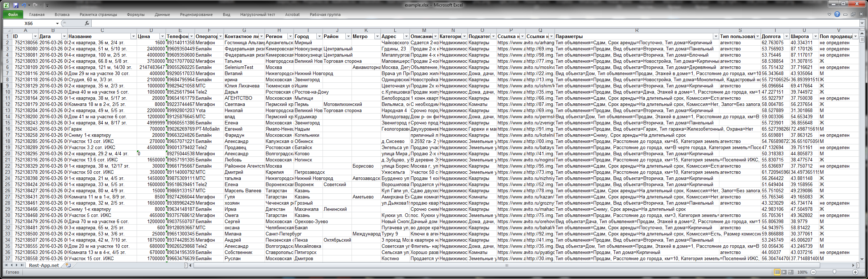Open the Цена column filter dropdown

(162, 36)
